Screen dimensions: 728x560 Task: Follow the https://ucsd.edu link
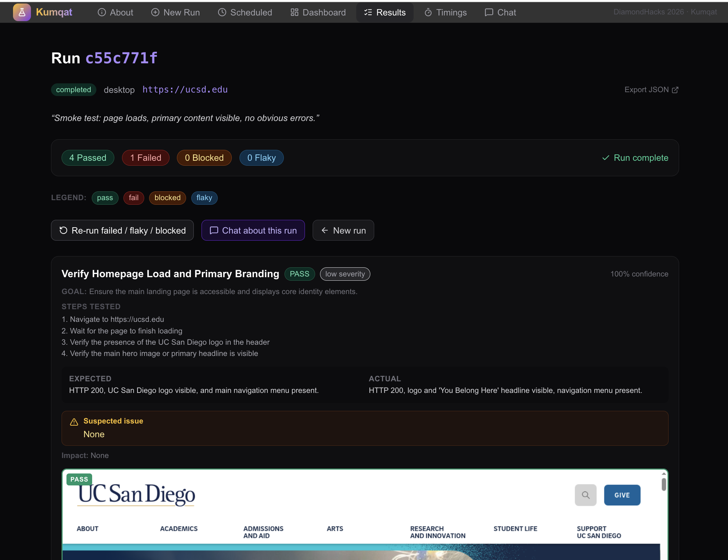(x=185, y=90)
